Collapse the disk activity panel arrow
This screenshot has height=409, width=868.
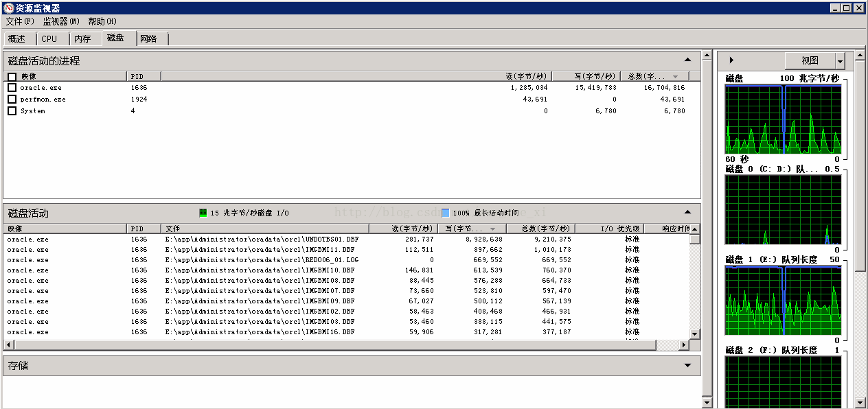coord(688,212)
